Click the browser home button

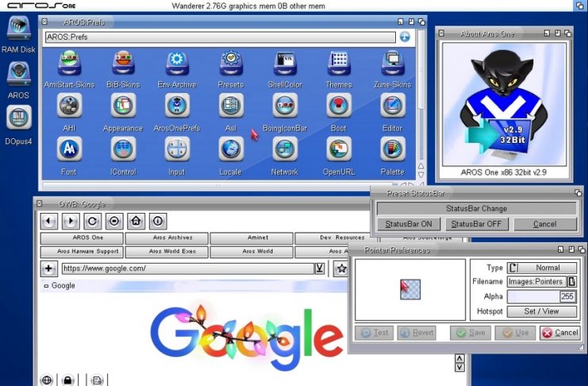pyautogui.click(x=136, y=222)
